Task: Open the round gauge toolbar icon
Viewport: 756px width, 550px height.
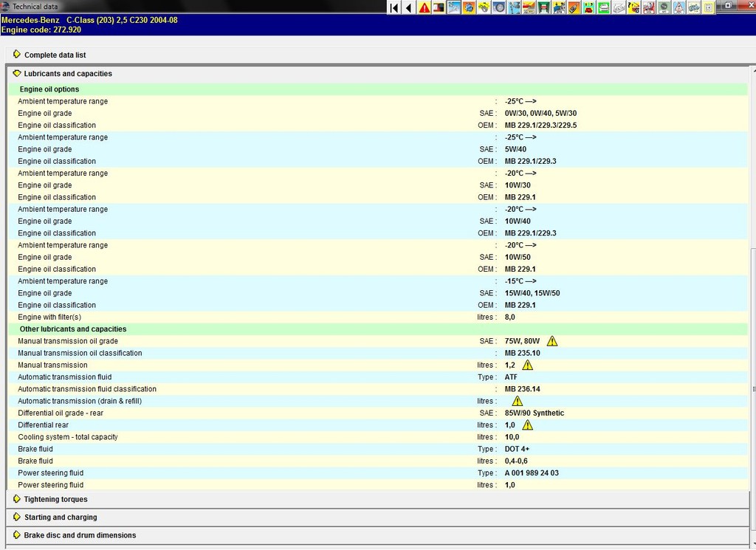Action: 664,7
